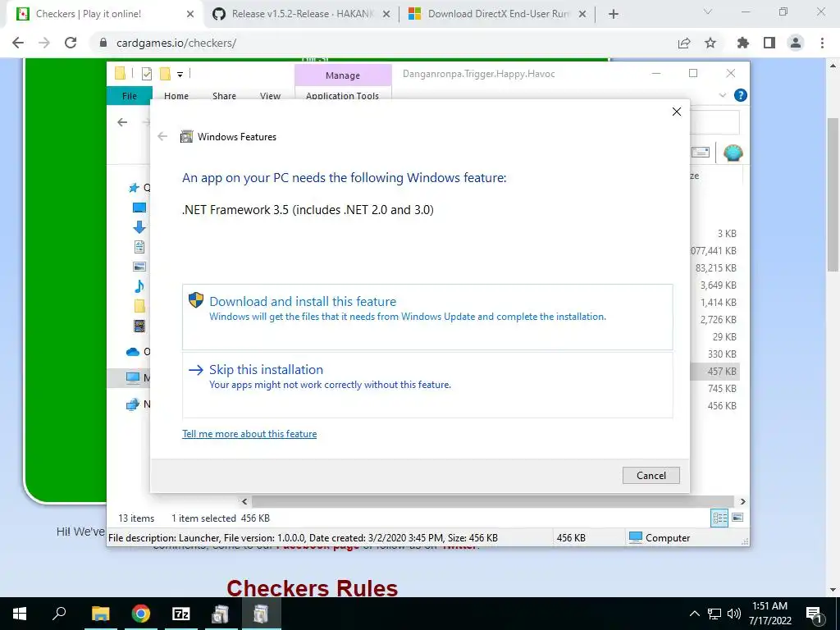The image size is (840, 630).
Task: Open Chrome tab search chevron
Action: point(708,11)
